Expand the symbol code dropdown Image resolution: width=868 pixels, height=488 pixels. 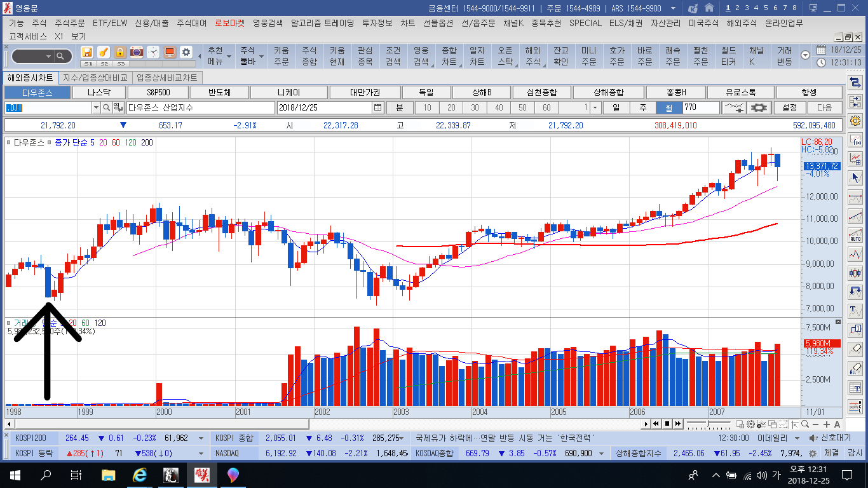(96, 107)
